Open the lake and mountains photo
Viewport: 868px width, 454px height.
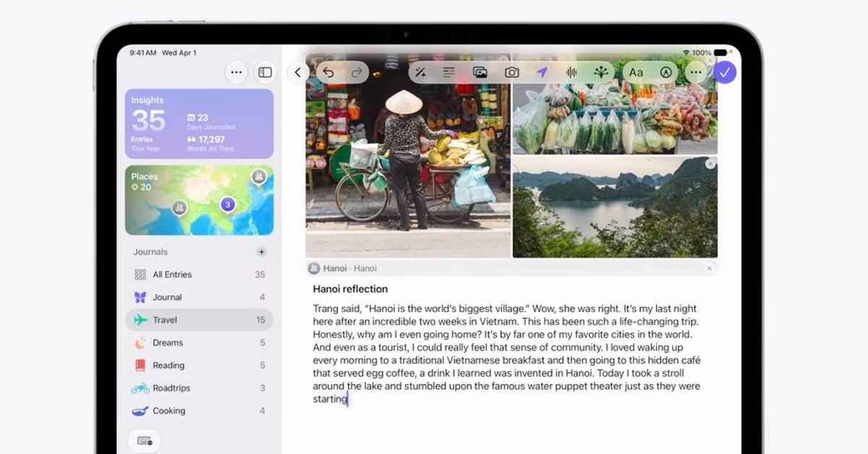pos(615,207)
